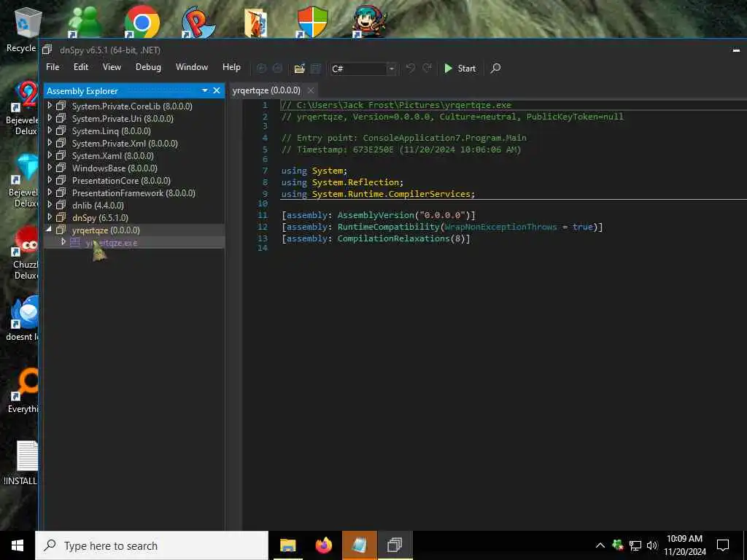Close the Assembly Explorer panel
Image resolution: width=747 pixels, height=560 pixels.
pos(217,90)
